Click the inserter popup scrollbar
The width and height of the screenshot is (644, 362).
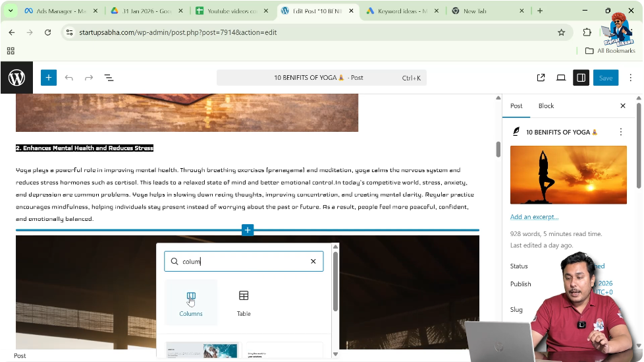(335, 280)
